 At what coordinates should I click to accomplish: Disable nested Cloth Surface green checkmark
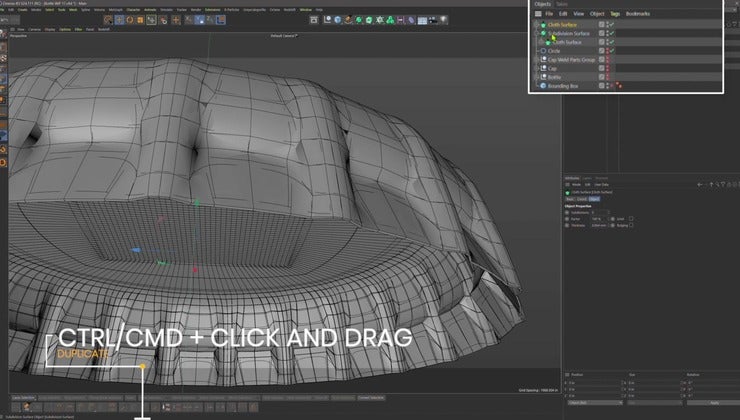[612, 42]
